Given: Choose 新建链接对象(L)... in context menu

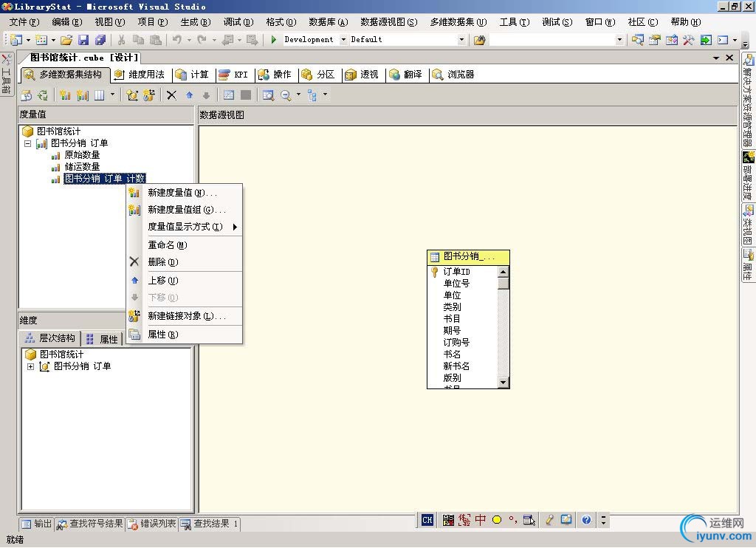Looking at the screenshot, I should tap(184, 316).
